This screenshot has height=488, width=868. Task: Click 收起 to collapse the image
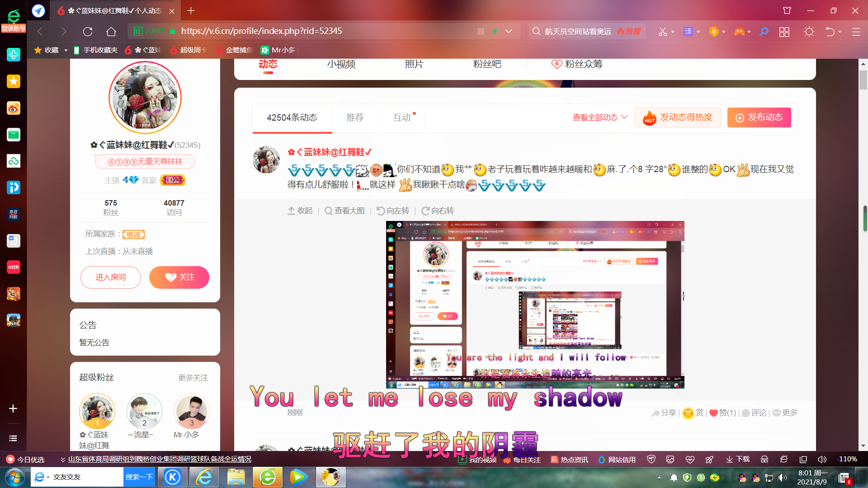pyautogui.click(x=300, y=211)
